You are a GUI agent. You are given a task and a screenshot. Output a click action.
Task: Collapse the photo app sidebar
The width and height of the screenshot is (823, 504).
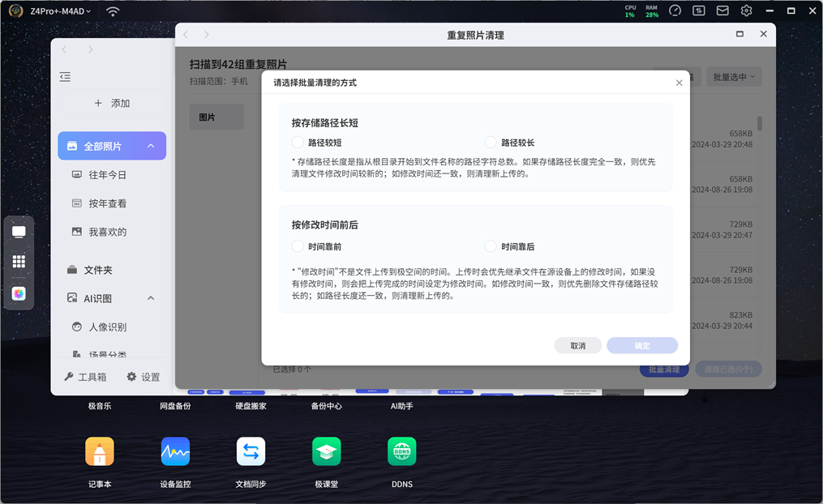pyautogui.click(x=65, y=77)
